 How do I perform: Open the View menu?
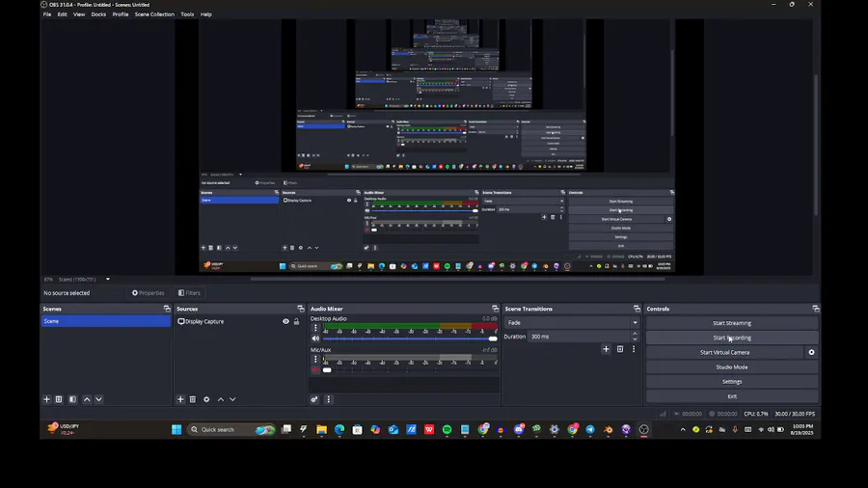[79, 14]
